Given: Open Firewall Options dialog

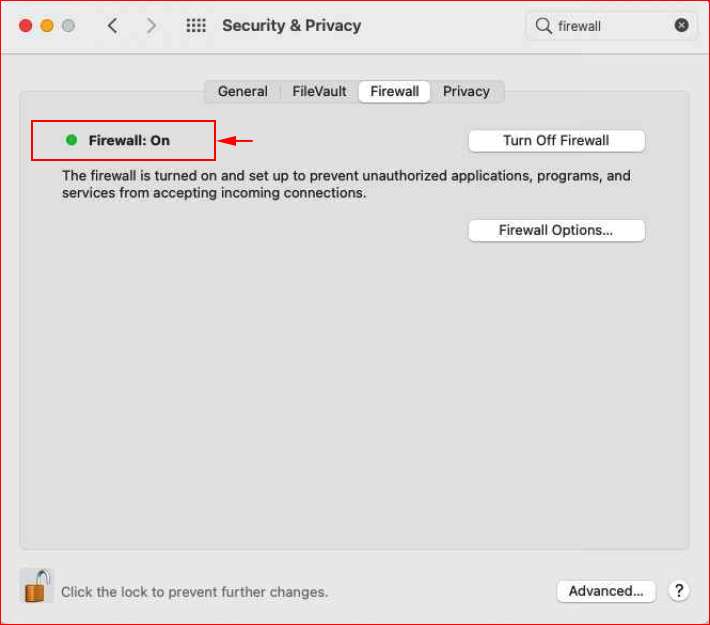Looking at the screenshot, I should [556, 230].
